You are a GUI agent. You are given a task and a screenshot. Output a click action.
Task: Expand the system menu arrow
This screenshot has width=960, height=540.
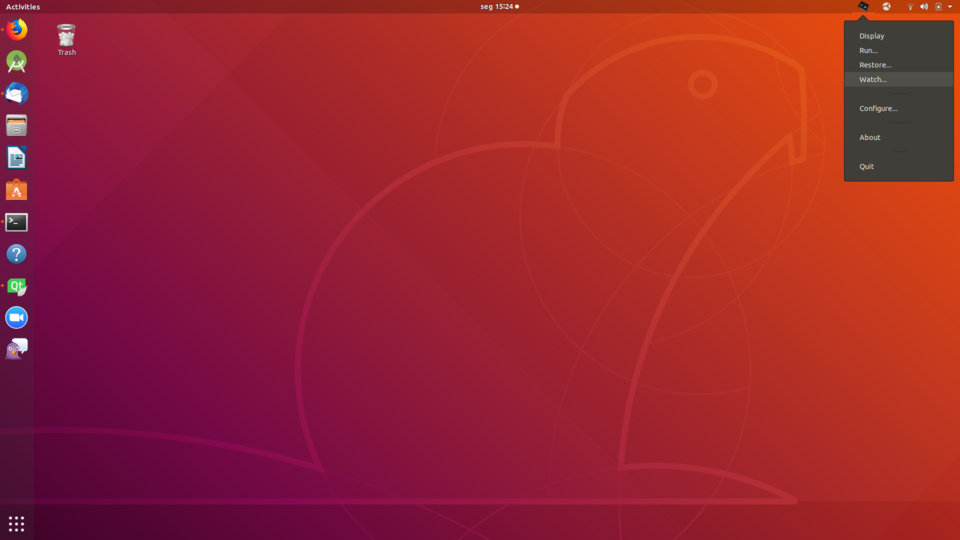point(950,7)
